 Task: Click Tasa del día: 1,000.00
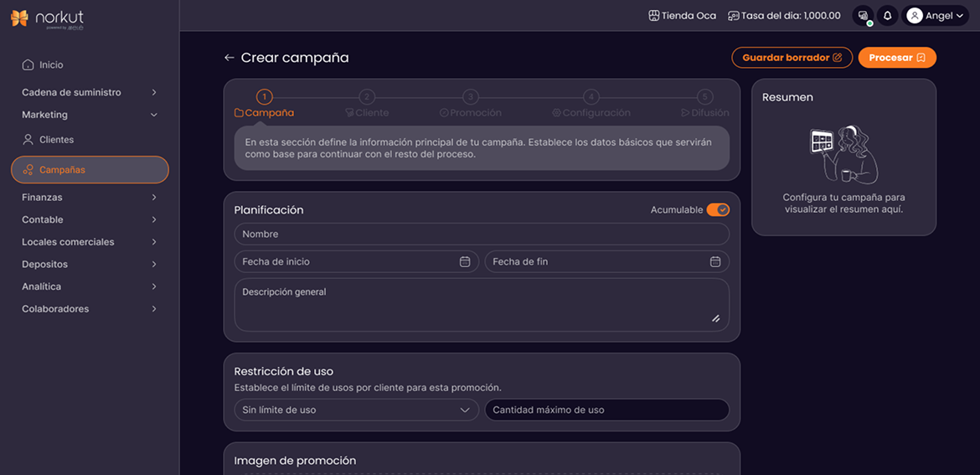tap(784, 16)
